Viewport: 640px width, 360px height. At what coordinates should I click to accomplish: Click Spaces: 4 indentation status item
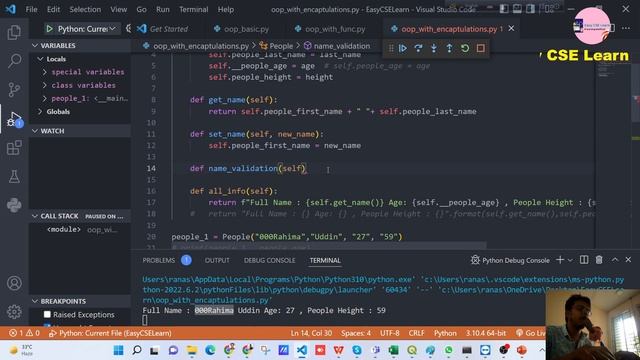[x=356, y=333]
